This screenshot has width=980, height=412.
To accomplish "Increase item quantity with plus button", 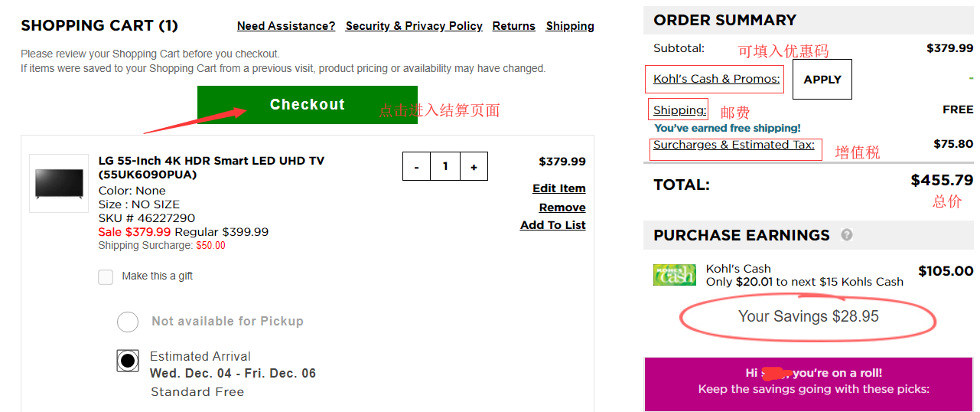I will pos(474,167).
